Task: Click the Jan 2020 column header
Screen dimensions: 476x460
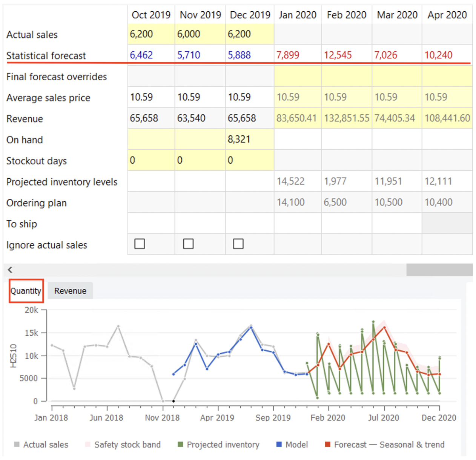Action: [298, 15]
